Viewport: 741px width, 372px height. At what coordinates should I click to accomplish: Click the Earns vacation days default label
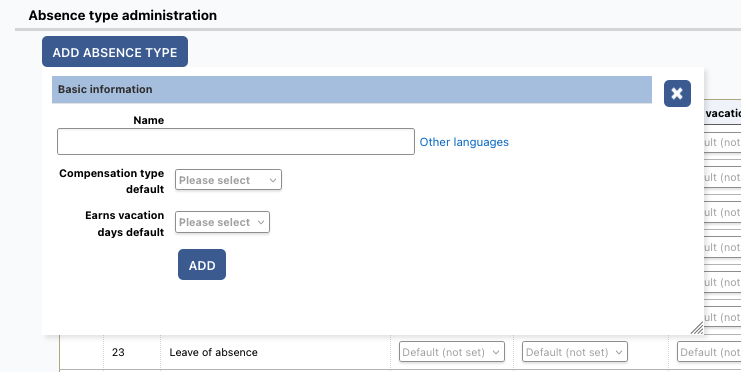point(125,224)
